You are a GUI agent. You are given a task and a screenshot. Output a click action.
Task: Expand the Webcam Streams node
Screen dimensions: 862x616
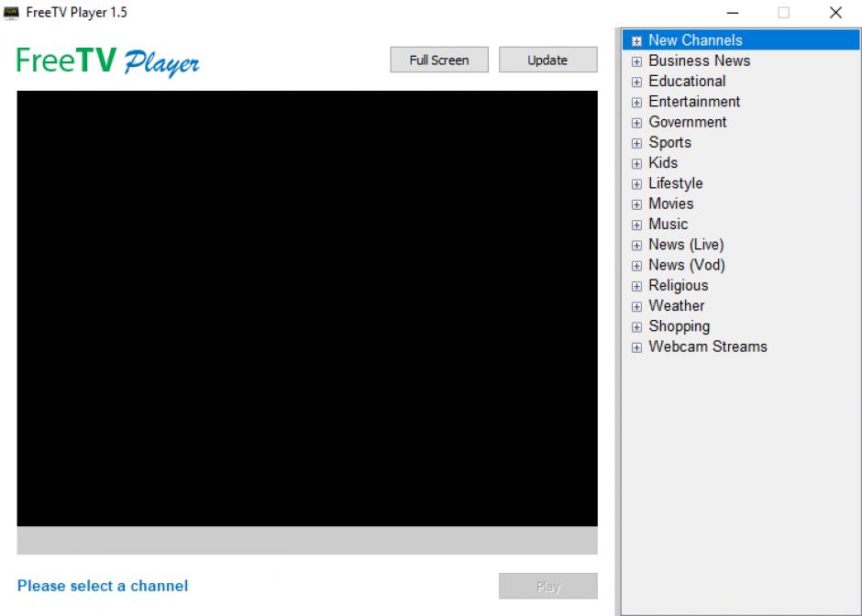(x=636, y=347)
